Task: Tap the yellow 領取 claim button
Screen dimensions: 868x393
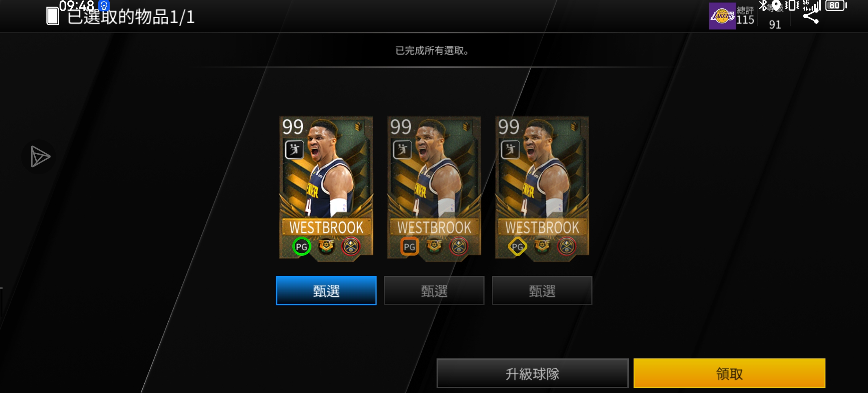Action: (x=729, y=373)
